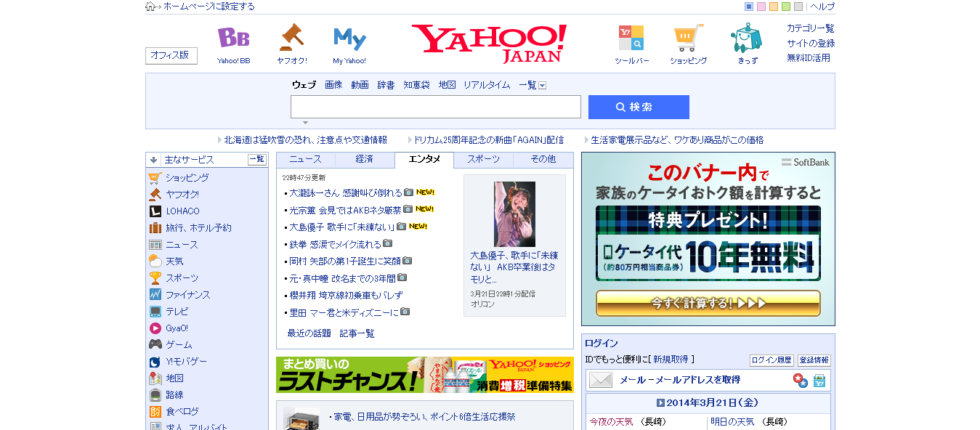
Task: Click the 今すぐ計算する button in SoftBank banner
Action: click(708, 304)
